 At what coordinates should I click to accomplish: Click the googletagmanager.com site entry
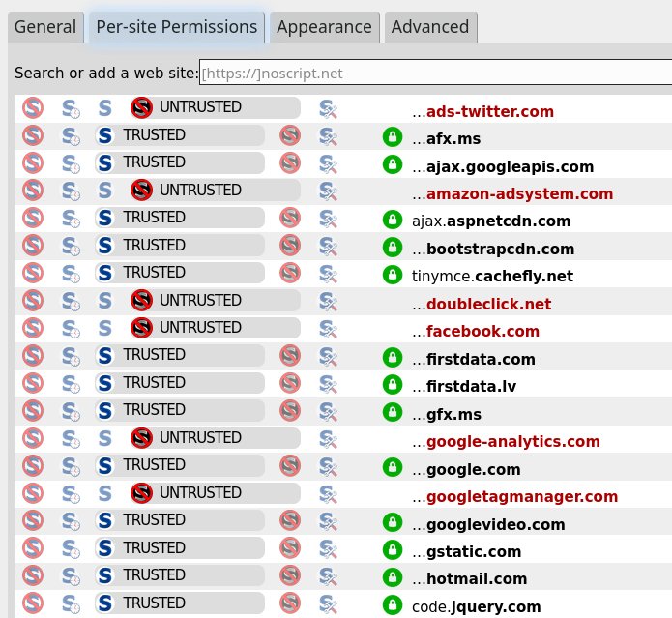click(515, 497)
